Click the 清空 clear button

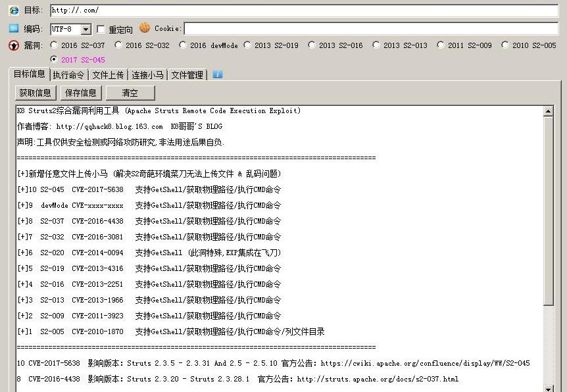(x=130, y=93)
